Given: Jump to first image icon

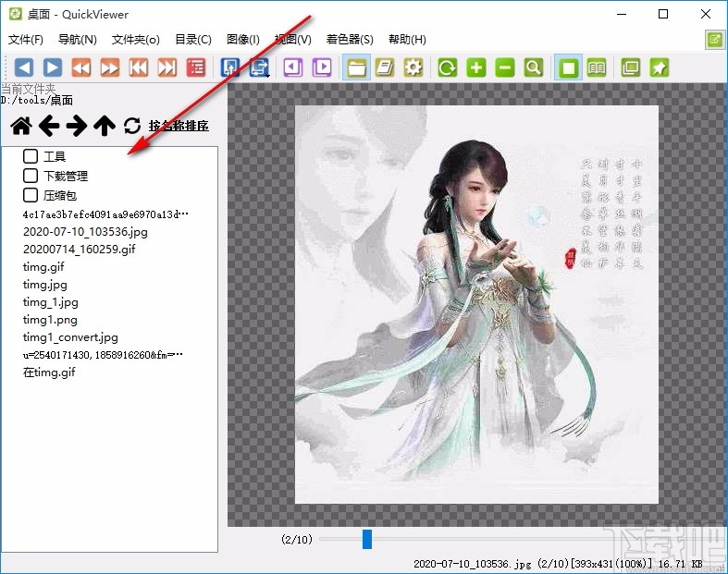Looking at the screenshot, I should [139, 67].
